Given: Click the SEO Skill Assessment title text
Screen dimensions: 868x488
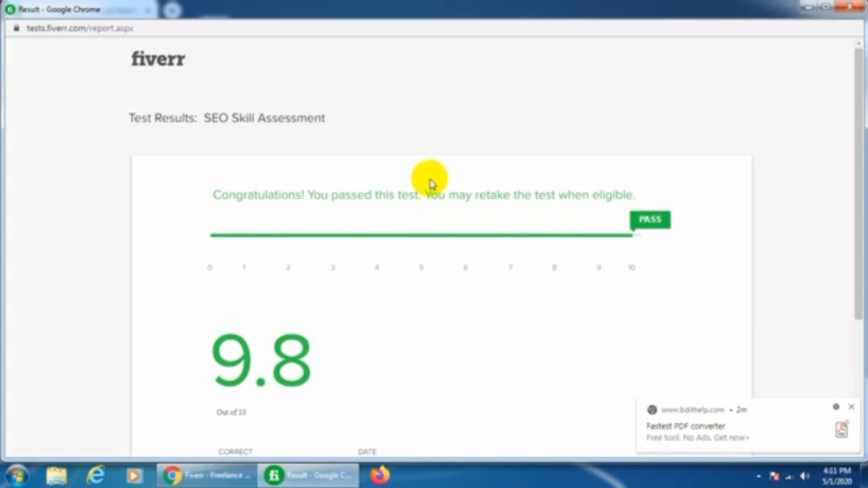Looking at the screenshot, I should click(x=264, y=118).
